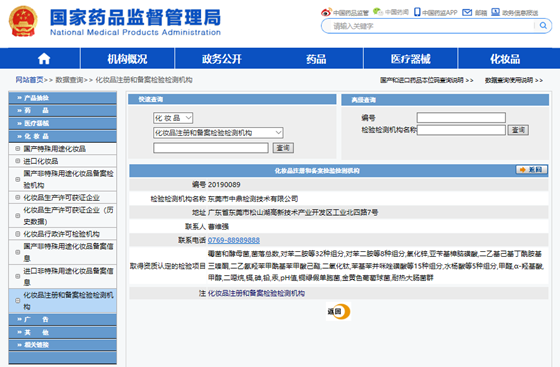Select 进口化妆品 in the sidebar
Image resolution: width=560 pixels, height=367 pixels.
point(62,161)
